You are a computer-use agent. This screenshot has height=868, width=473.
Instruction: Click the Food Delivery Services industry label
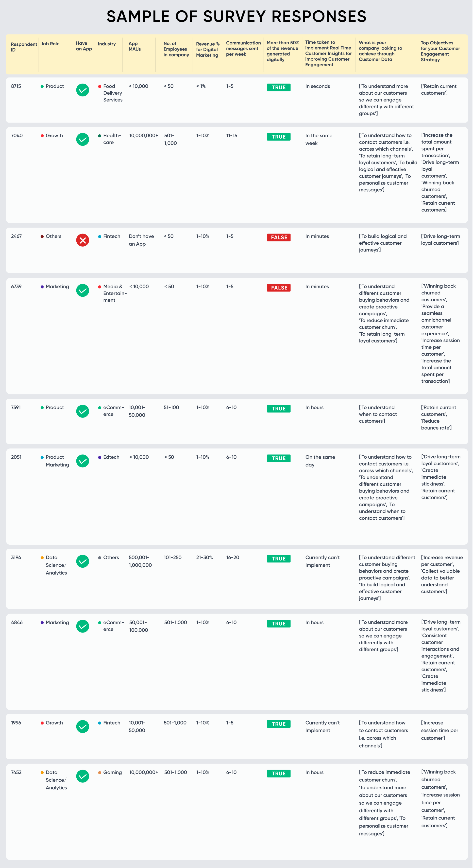point(113,93)
